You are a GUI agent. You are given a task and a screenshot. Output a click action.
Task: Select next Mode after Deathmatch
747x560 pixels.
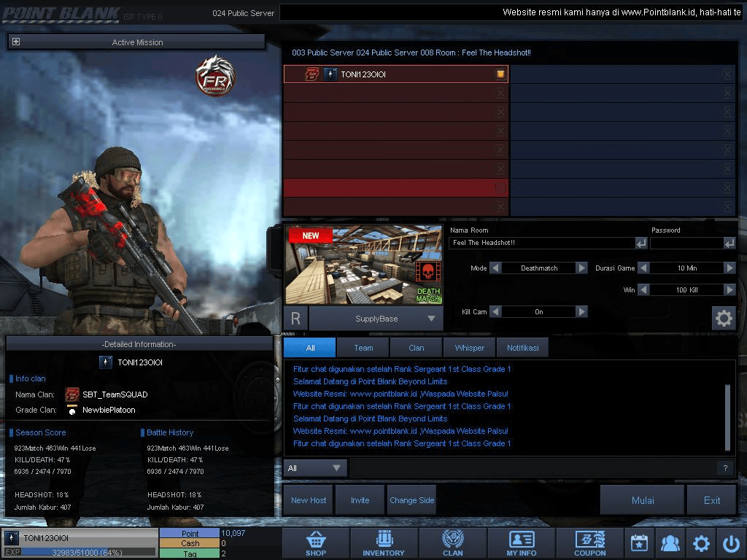point(581,268)
